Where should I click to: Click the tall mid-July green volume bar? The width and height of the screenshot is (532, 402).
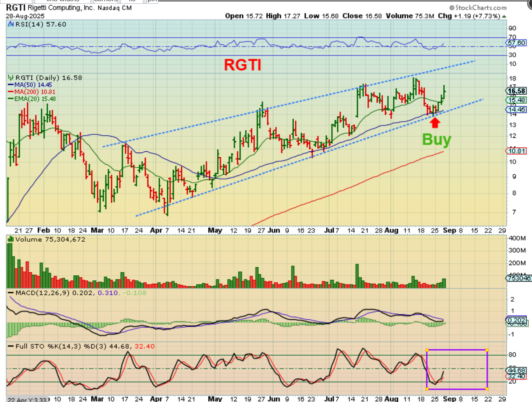357,276
